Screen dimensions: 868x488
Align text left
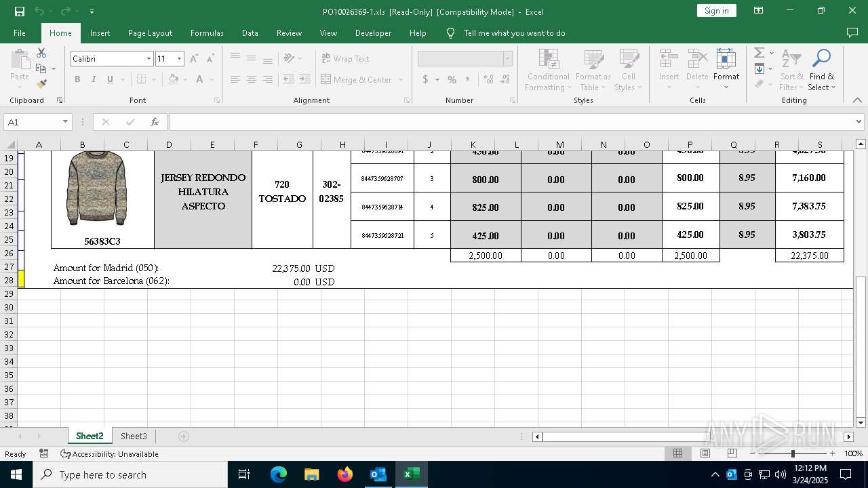235,79
